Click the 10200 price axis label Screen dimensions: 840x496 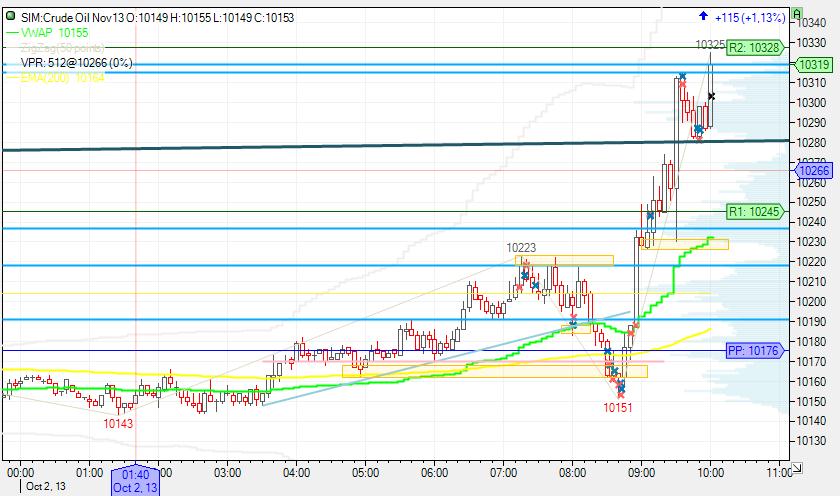[811, 302]
